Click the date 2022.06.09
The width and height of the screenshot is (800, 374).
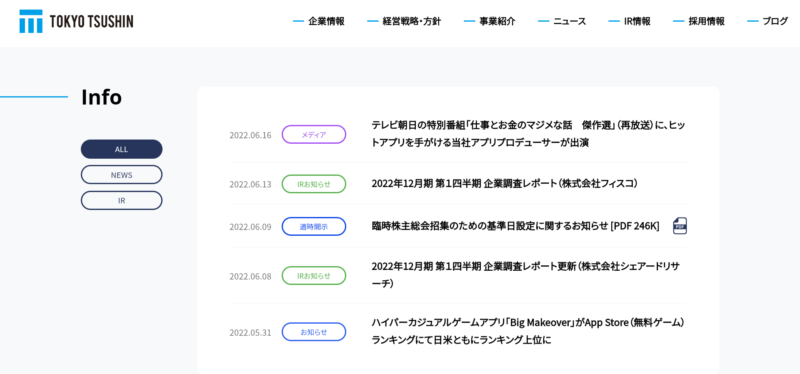[250, 227]
